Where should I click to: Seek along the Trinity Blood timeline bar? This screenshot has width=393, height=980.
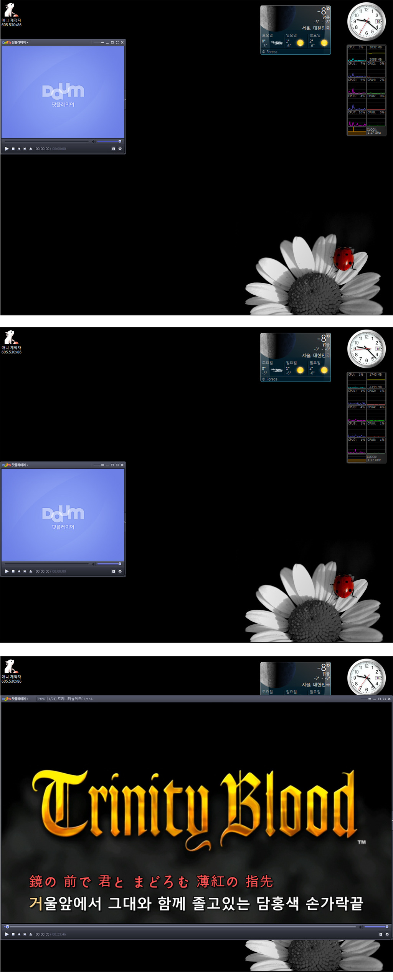(180, 927)
